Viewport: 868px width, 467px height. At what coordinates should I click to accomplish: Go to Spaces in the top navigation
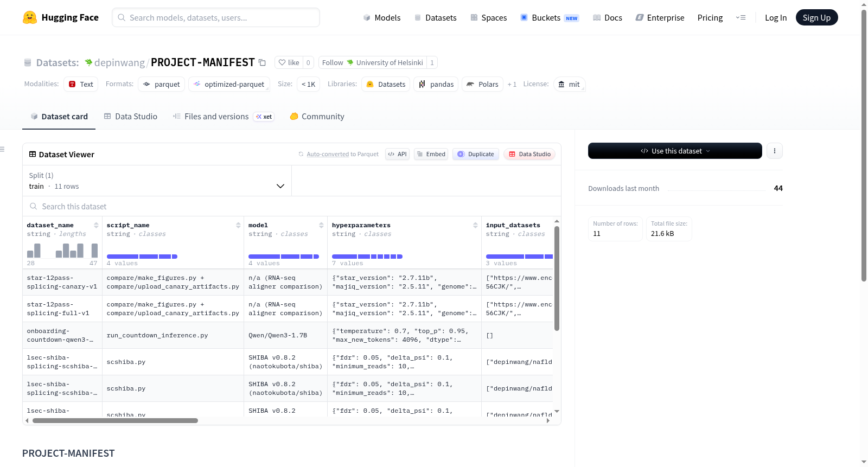tap(489, 17)
